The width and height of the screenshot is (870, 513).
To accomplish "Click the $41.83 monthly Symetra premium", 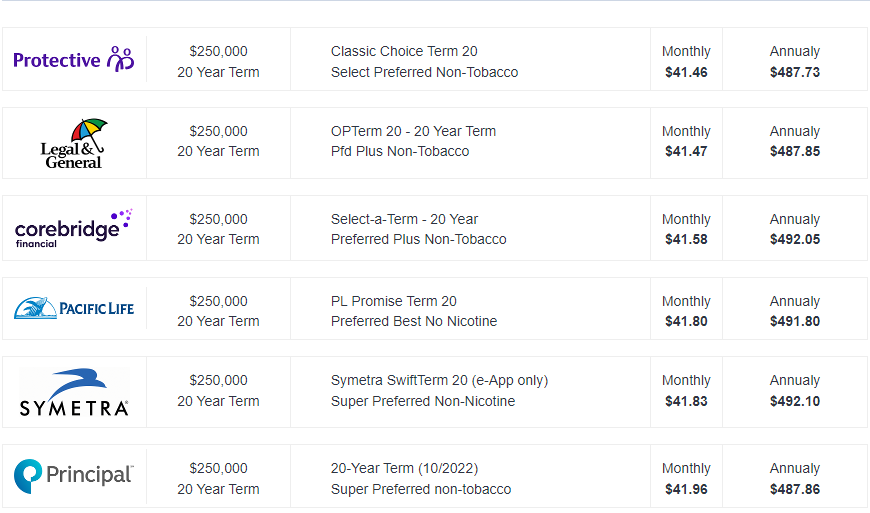I will pos(686,401).
